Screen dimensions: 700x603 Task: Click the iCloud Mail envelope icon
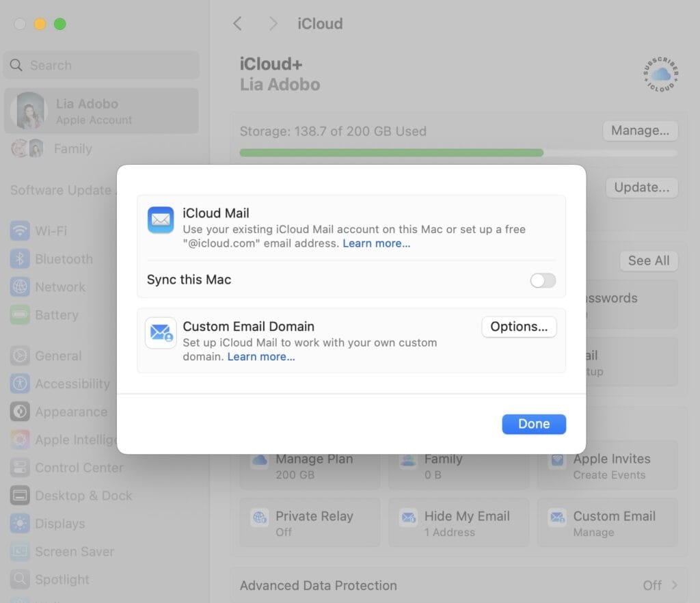point(161,220)
